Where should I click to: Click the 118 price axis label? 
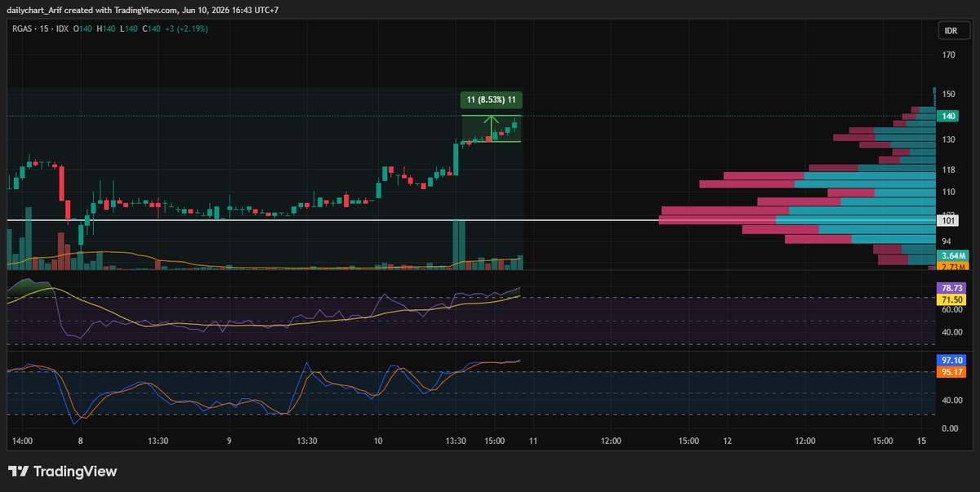coord(949,170)
